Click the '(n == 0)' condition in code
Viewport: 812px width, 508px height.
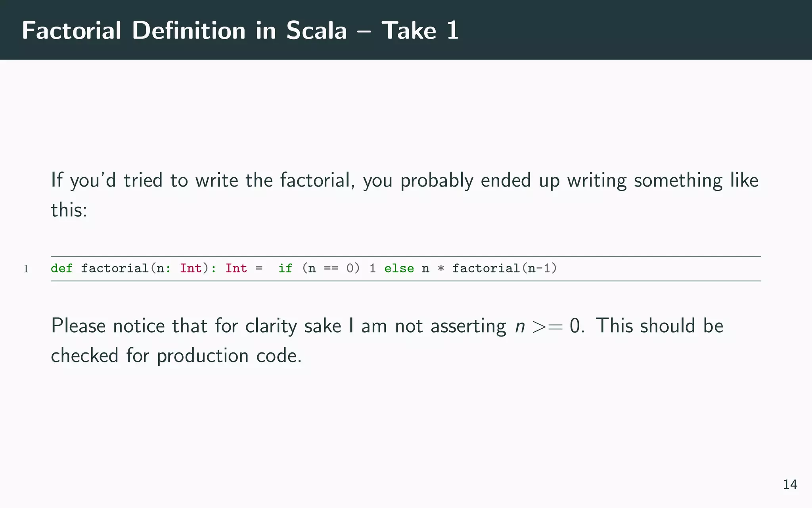pyautogui.click(x=331, y=269)
